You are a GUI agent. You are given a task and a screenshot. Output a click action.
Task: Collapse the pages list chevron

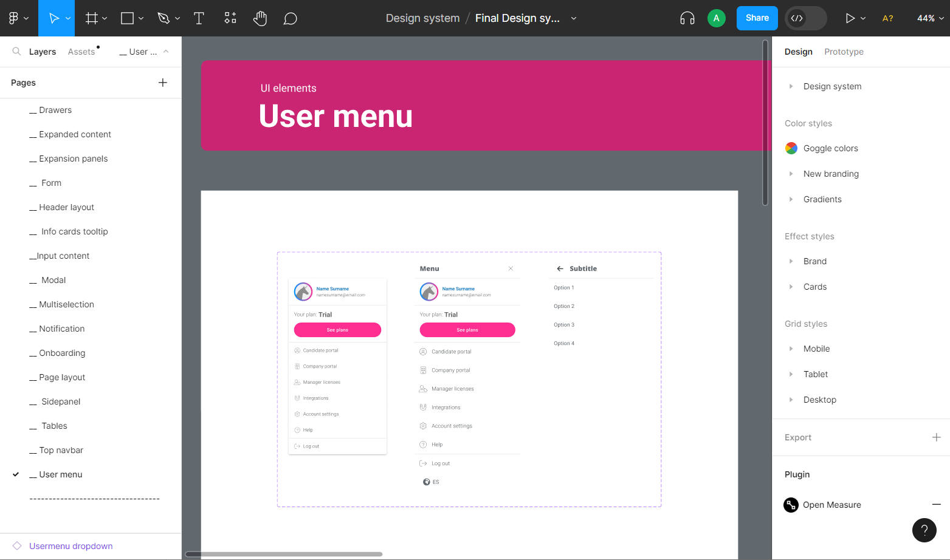point(166,52)
